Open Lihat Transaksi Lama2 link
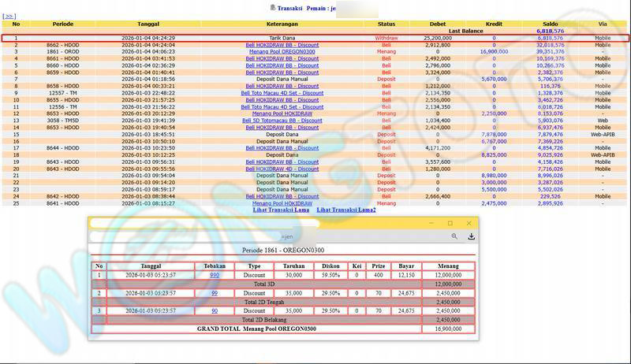 346,210
